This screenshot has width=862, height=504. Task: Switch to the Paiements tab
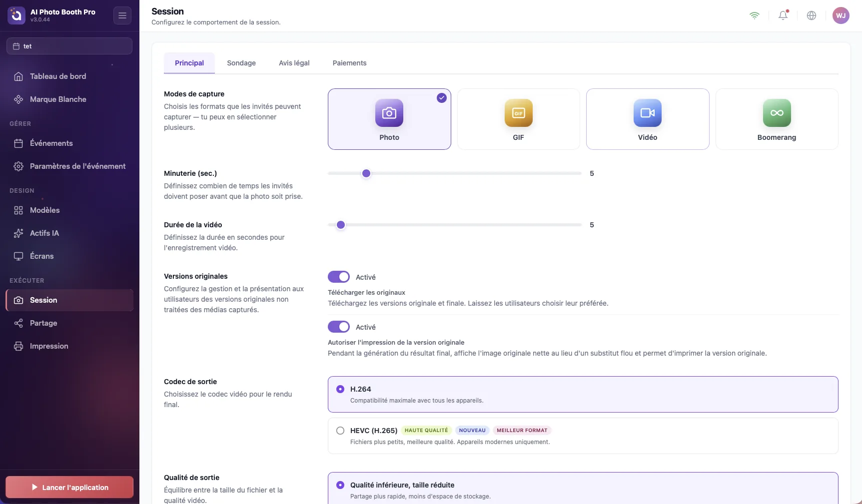[350, 63]
